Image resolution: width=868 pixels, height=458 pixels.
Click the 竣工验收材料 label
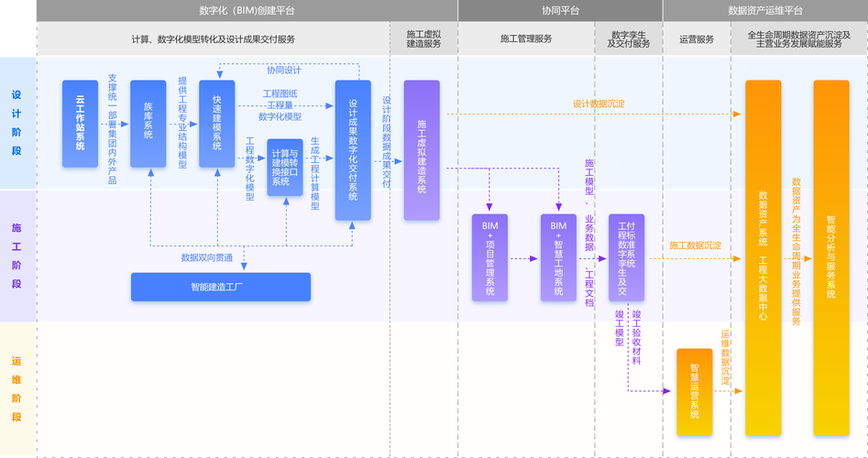(x=637, y=337)
